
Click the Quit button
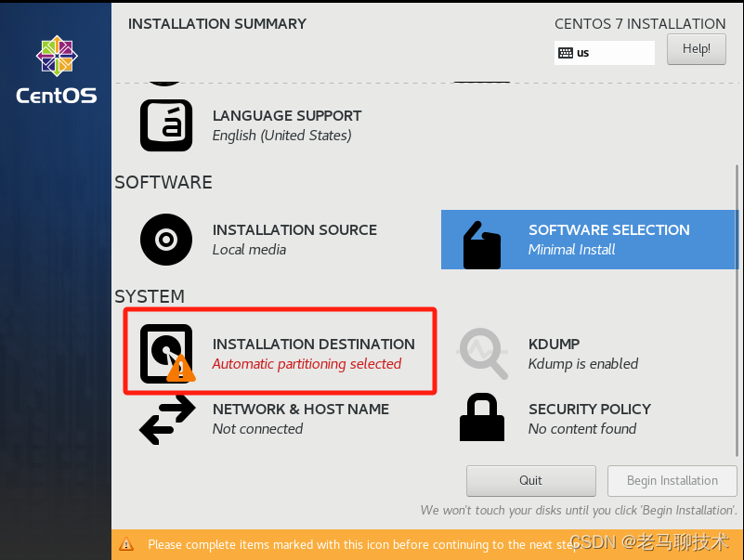(x=531, y=481)
